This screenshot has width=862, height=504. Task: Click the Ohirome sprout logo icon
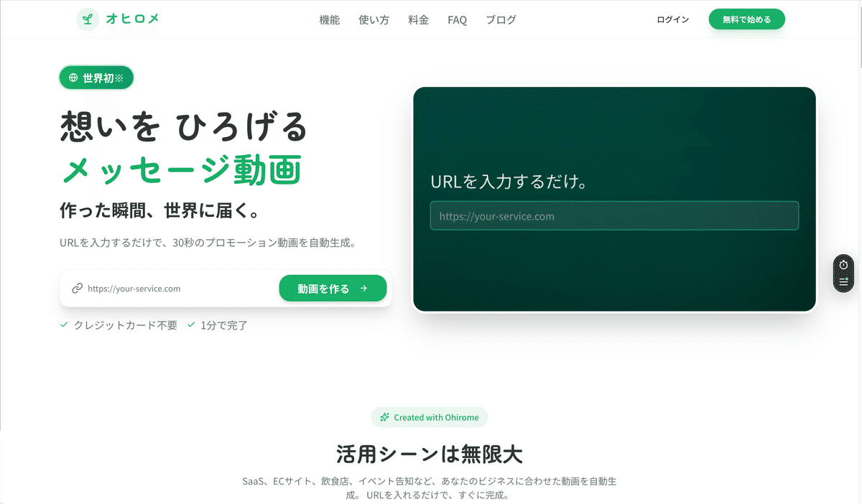coord(88,19)
